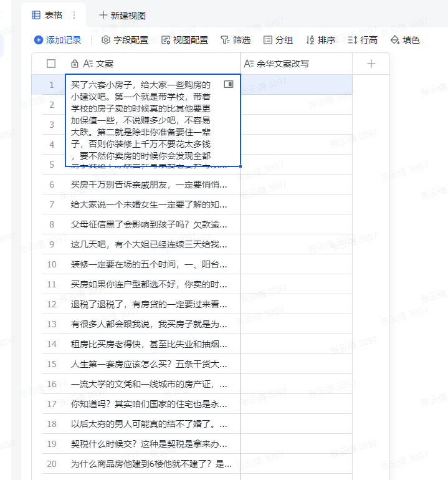Click the funnel icon of 筛选
Image resolution: width=448 pixels, height=480 pixels.
pos(225,40)
